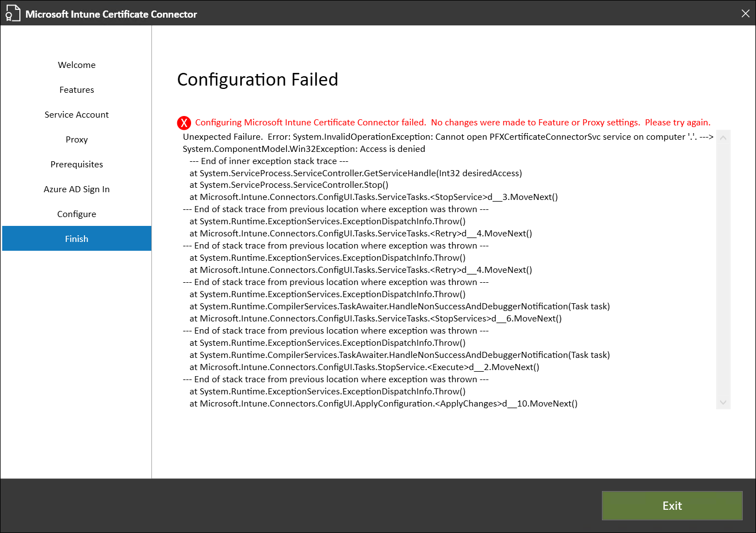The image size is (756, 533).
Task: Open the Prerequisites step
Action: point(77,165)
